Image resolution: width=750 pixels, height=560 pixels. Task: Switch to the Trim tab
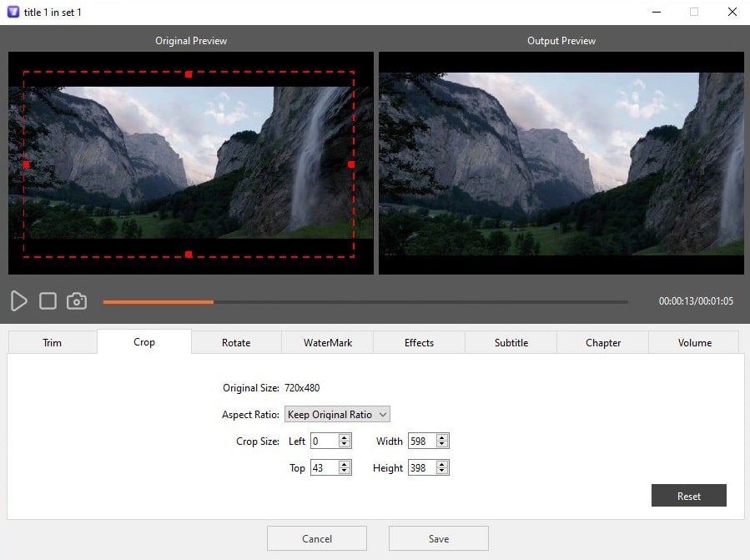52,342
